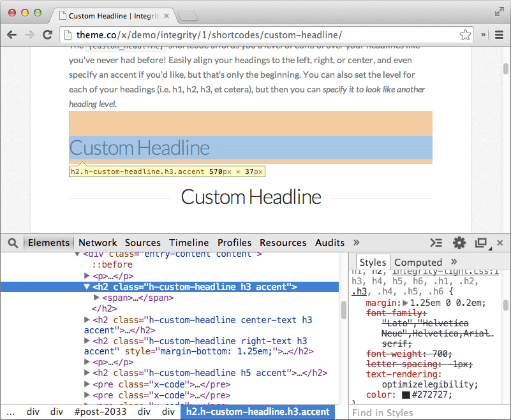Screen dimensions: 511x420
Task: Go back using browser back arrow
Action: click(x=11, y=35)
